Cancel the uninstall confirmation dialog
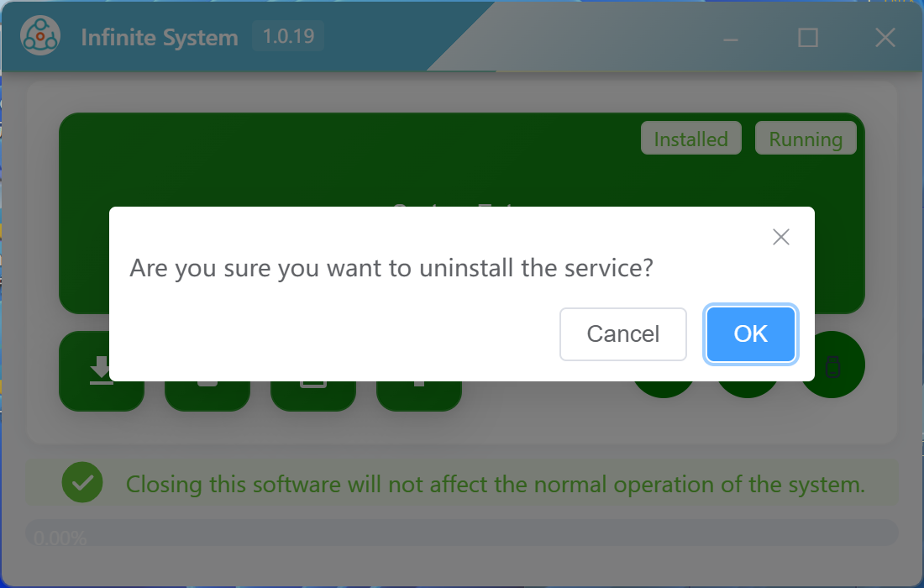This screenshot has height=588, width=924. pyautogui.click(x=623, y=334)
